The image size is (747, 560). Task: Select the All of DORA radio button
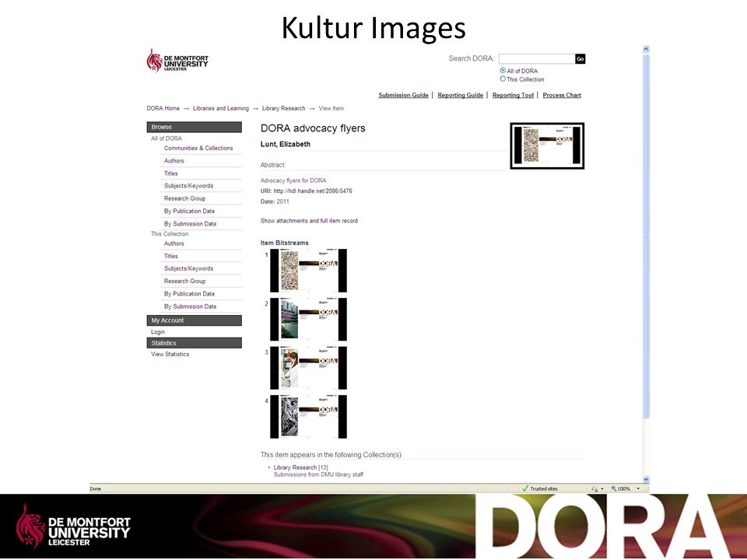(x=503, y=71)
